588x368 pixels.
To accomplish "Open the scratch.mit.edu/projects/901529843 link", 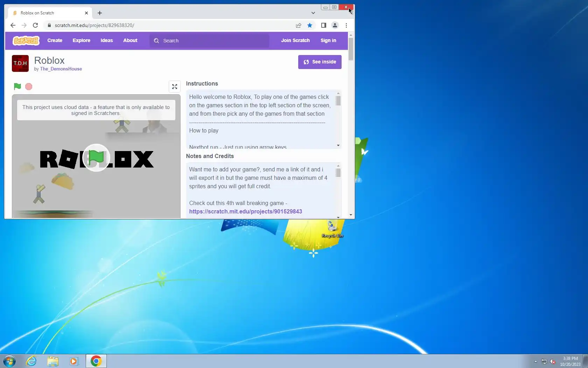I will 246,212.
